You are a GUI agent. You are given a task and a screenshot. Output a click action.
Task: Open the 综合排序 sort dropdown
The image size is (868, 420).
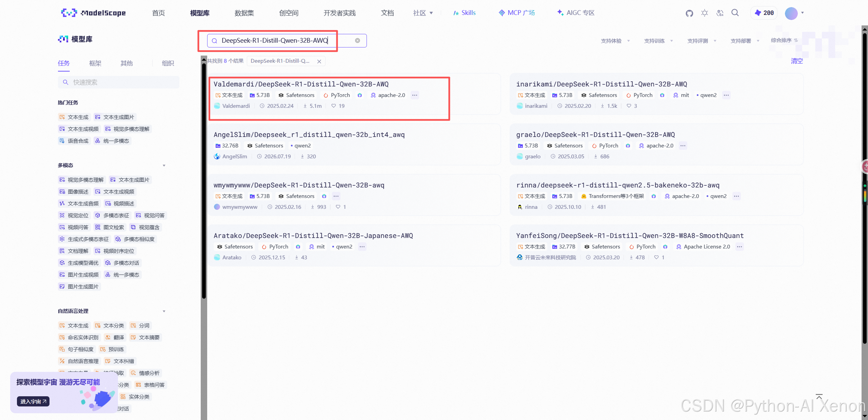tap(785, 40)
